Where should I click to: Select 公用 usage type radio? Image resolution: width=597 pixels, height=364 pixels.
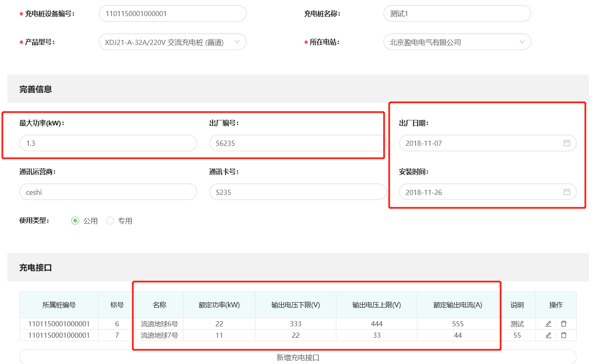coord(75,221)
